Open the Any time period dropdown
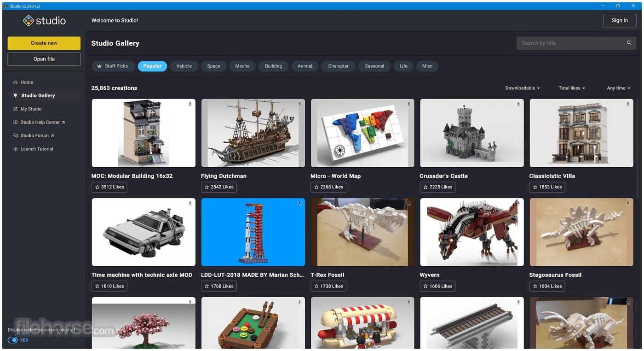Viewport: 644px width, 351px height. (x=619, y=88)
